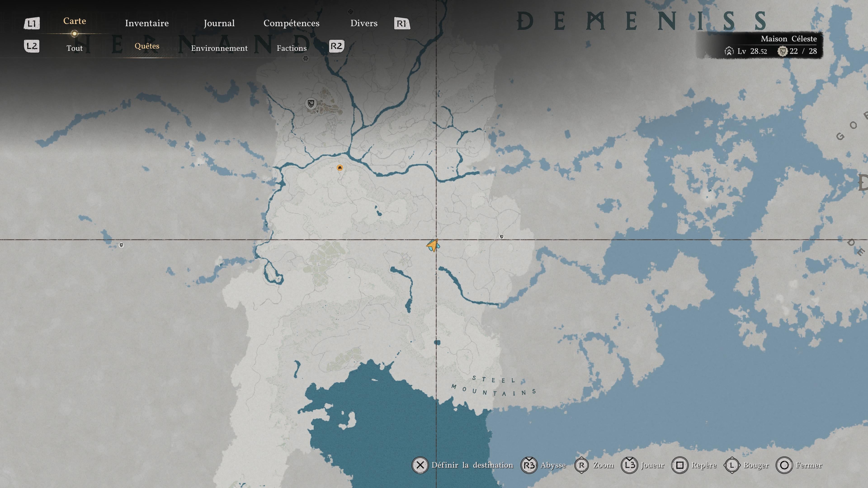This screenshot has height=488, width=868.
Task: Click the L stick icon for Bouger
Action: click(732, 465)
